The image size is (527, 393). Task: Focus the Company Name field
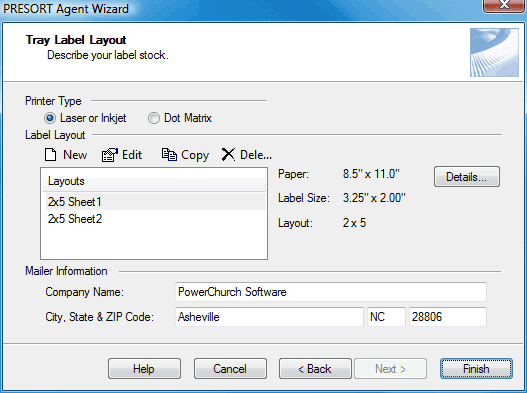pyautogui.click(x=331, y=292)
